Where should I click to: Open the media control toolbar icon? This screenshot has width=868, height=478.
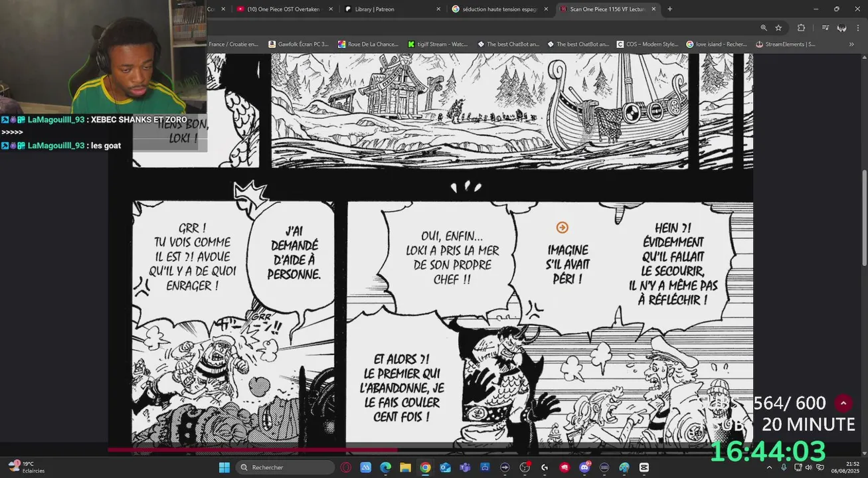point(825,28)
